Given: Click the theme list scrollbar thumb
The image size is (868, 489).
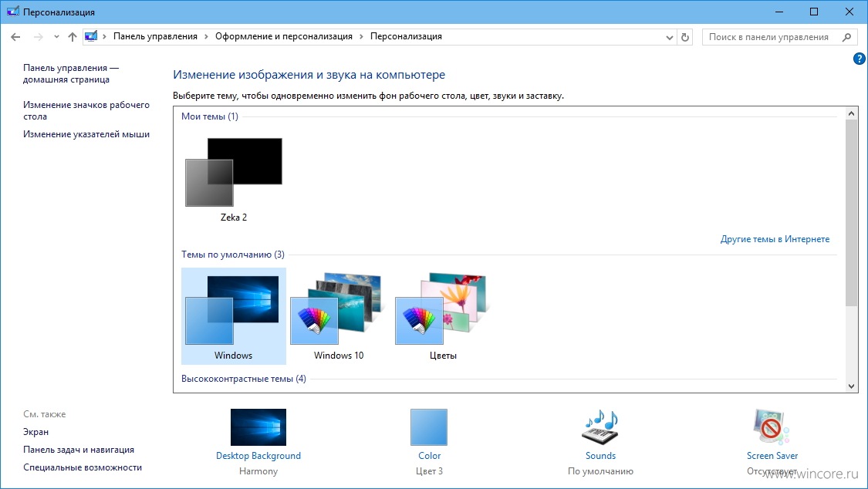Looking at the screenshot, I should point(851,212).
